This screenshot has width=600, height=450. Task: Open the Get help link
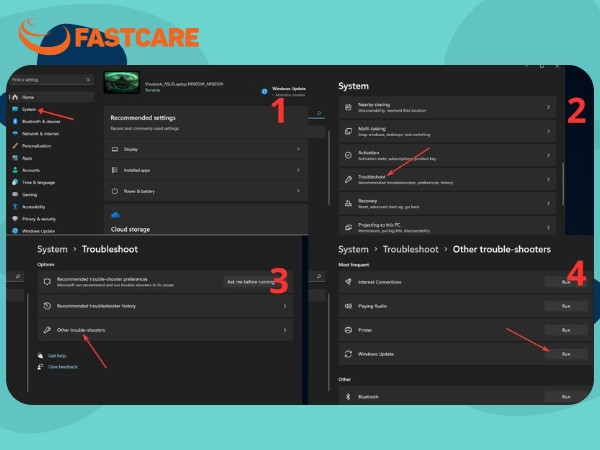(x=57, y=356)
